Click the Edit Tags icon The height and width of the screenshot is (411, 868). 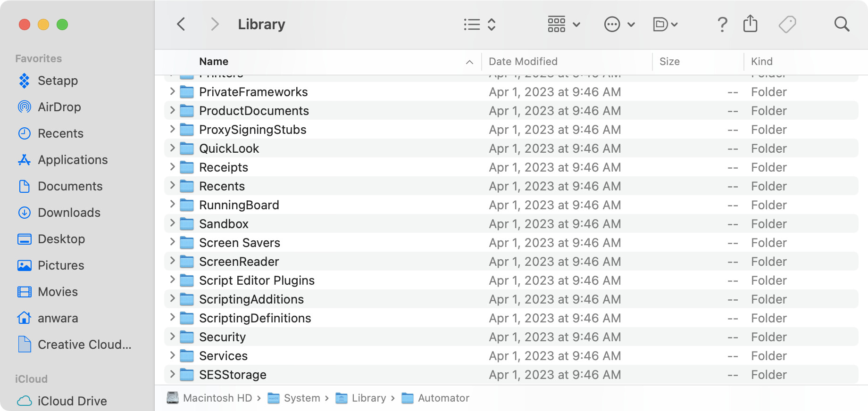tap(787, 24)
